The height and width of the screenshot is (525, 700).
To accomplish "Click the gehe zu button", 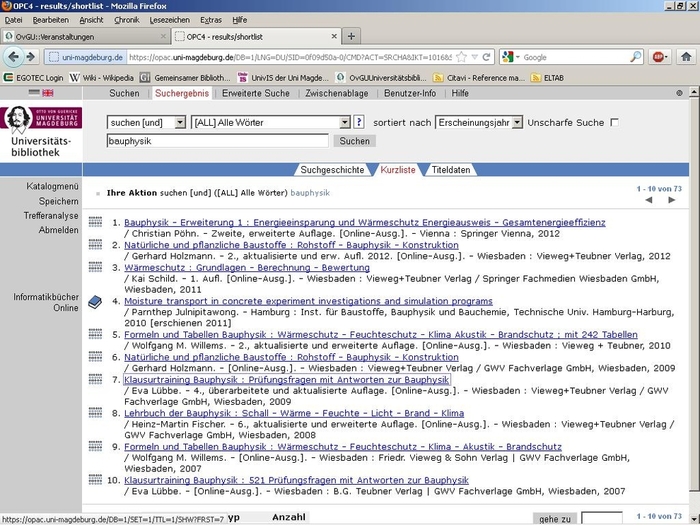I will click(x=555, y=519).
